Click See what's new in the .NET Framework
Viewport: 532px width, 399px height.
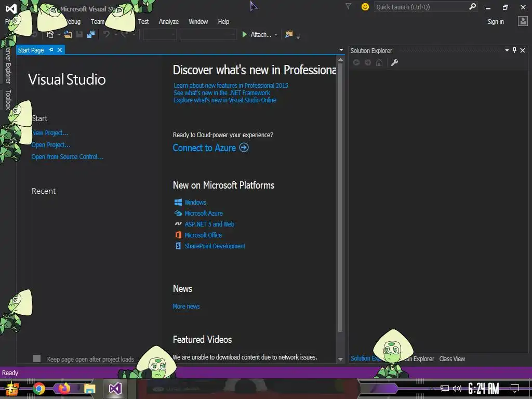point(222,92)
